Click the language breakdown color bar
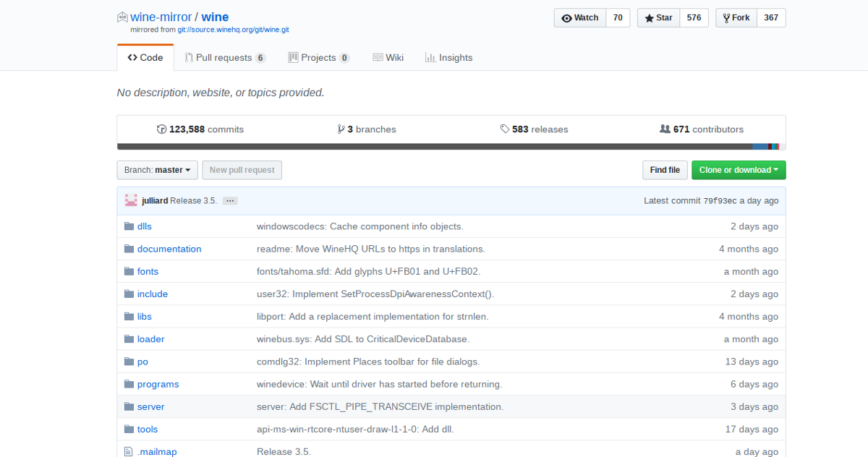Viewport: 868px width, 457px height. click(451, 147)
